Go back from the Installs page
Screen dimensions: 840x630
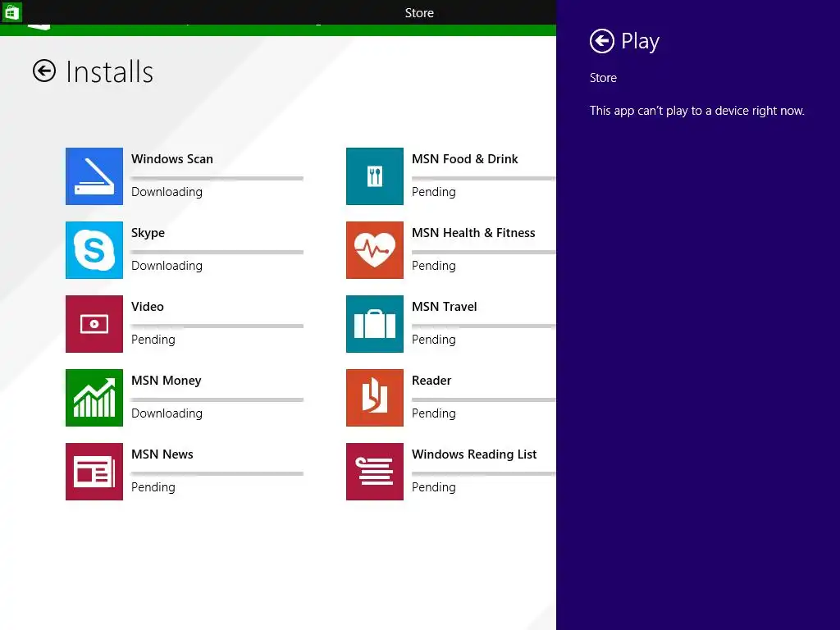click(44, 71)
